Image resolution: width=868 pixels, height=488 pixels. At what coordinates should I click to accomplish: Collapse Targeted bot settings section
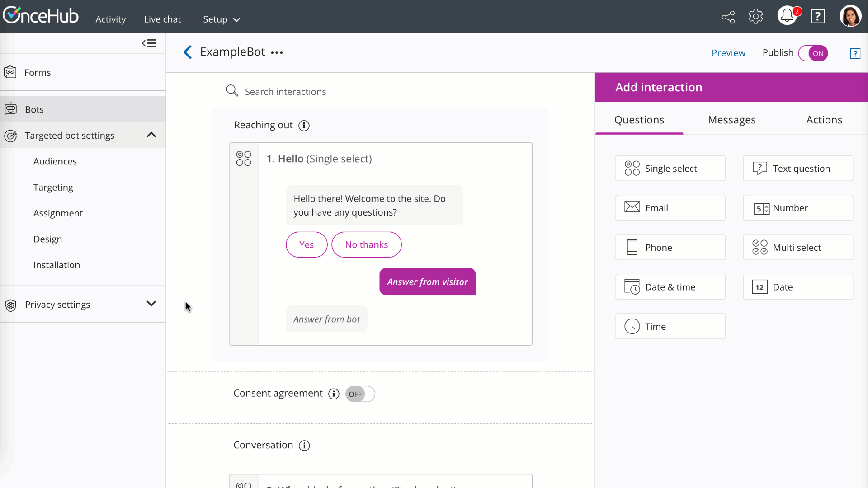coord(151,135)
